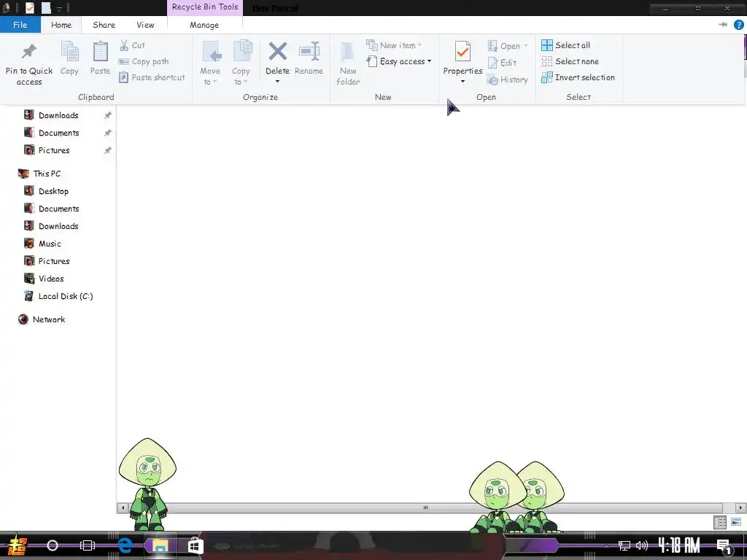Click the Help question mark icon
The height and width of the screenshot is (560, 747).
click(738, 25)
